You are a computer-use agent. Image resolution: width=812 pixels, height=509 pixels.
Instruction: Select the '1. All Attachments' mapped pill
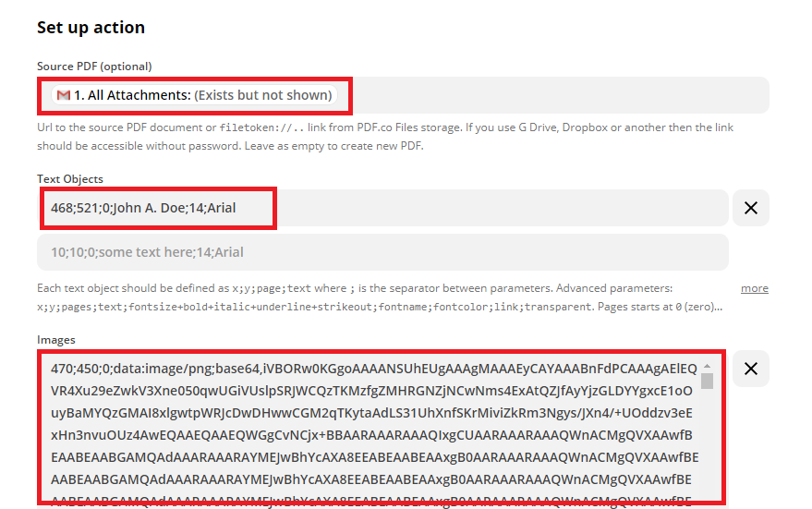[x=195, y=95]
